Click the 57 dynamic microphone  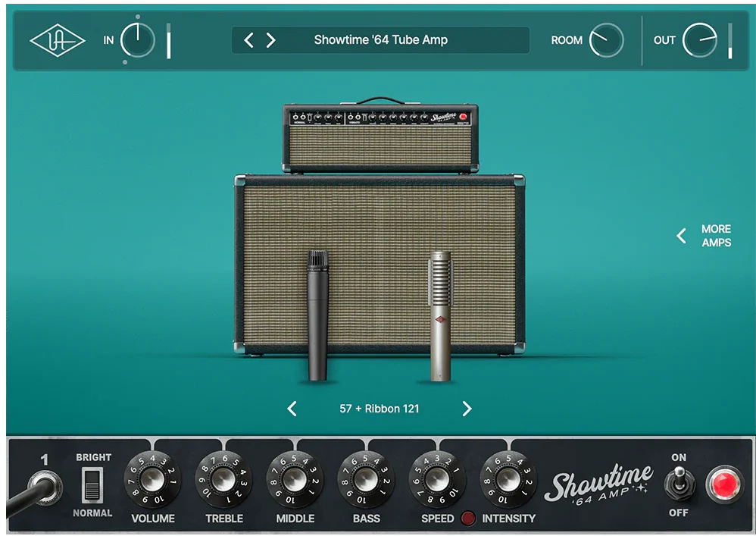tap(317, 315)
